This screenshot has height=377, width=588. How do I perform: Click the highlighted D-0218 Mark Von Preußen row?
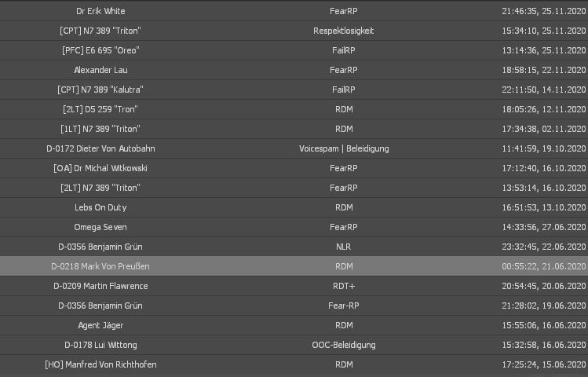pos(294,266)
